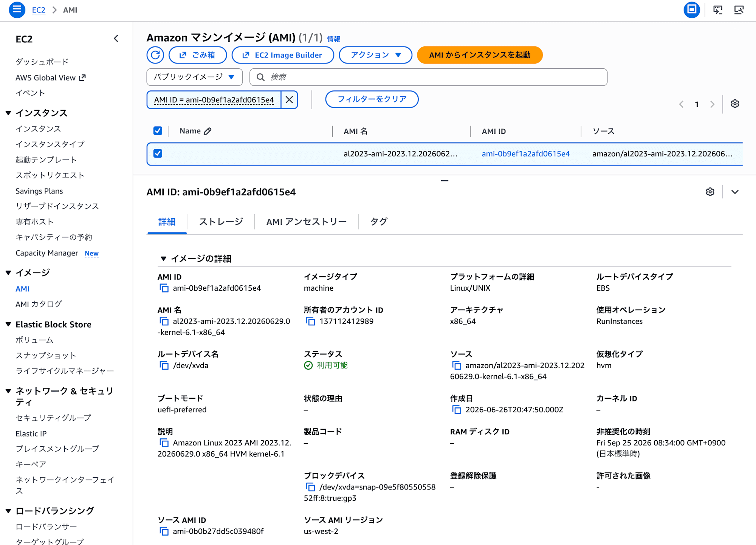
Task: Open セキュリティグループ in sidebar
Action: point(53,418)
